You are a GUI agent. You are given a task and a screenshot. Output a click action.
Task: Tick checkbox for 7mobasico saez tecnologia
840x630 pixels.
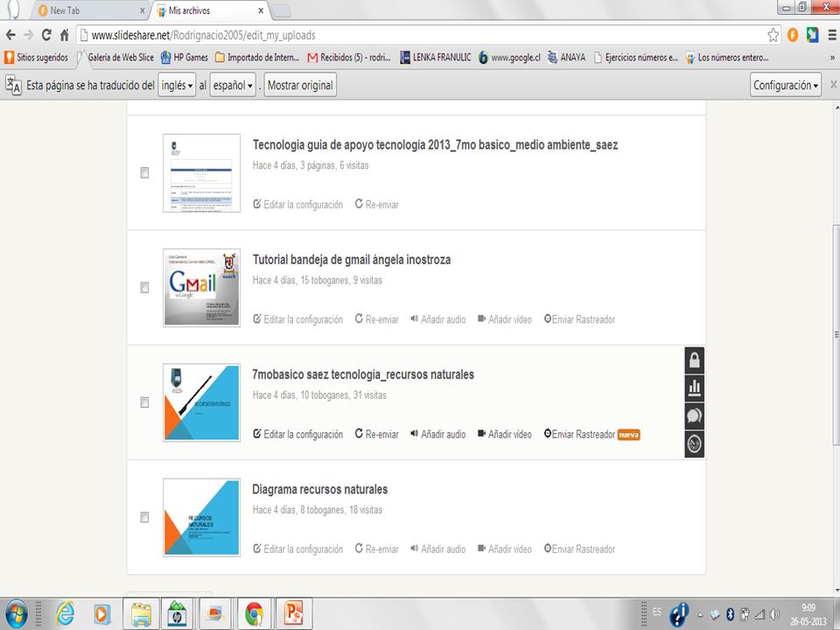(144, 402)
